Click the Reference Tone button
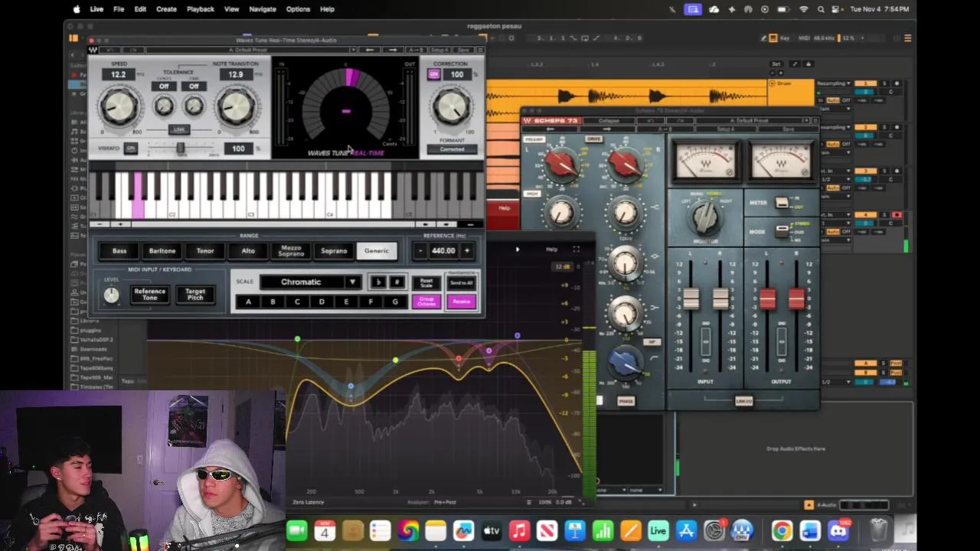The height and width of the screenshot is (551, 980). click(149, 295)
